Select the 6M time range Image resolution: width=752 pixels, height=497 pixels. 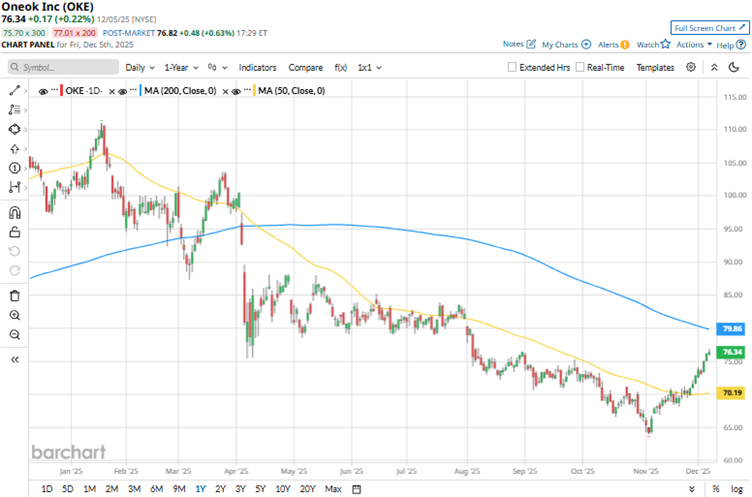pyautogui.click(x=156, y=489)
